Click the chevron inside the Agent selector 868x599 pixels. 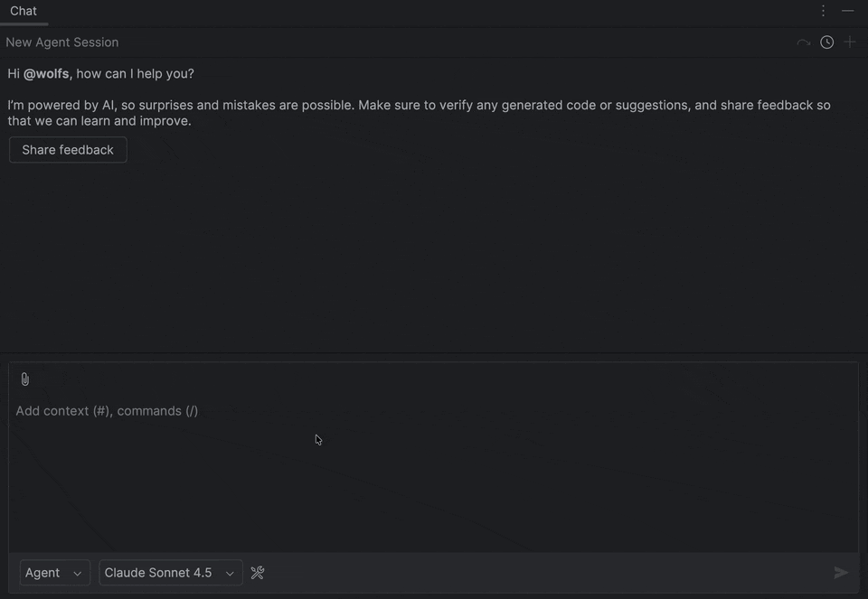pyautogui.click(x=78, y=573)
